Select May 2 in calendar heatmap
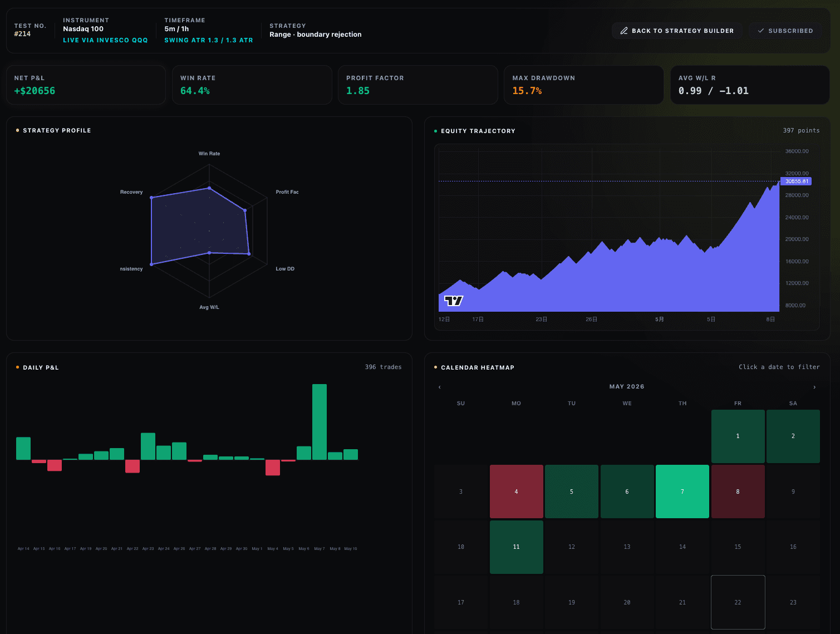This screenshot has width=840, height=634. 793,436
